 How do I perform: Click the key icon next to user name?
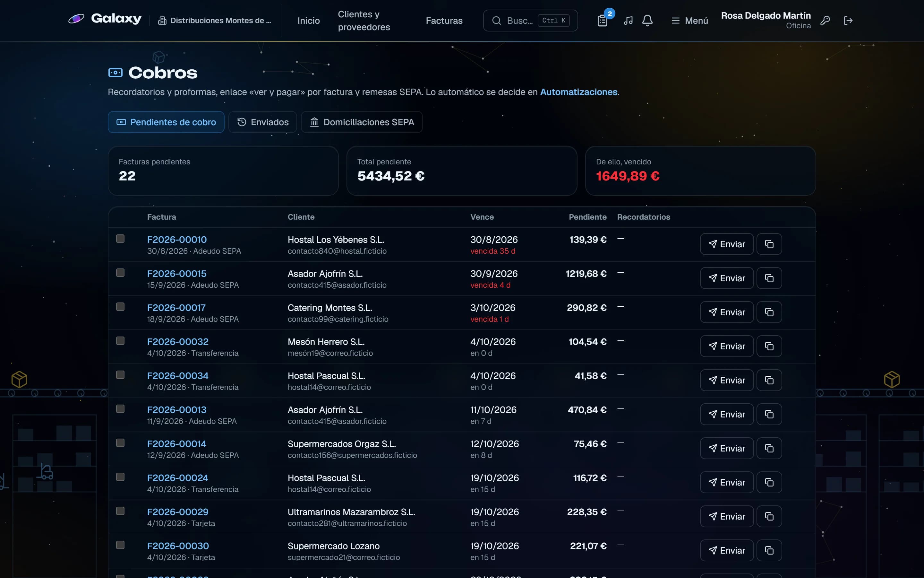tap(825, 21)
